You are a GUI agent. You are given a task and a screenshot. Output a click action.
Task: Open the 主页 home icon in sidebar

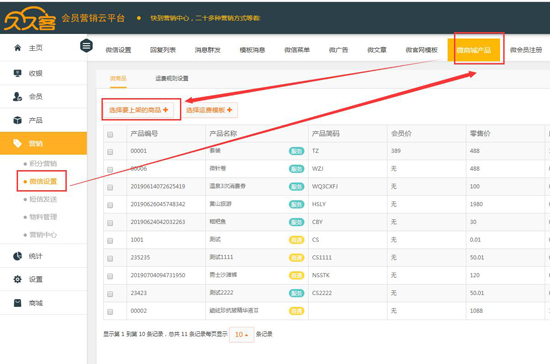18,48
